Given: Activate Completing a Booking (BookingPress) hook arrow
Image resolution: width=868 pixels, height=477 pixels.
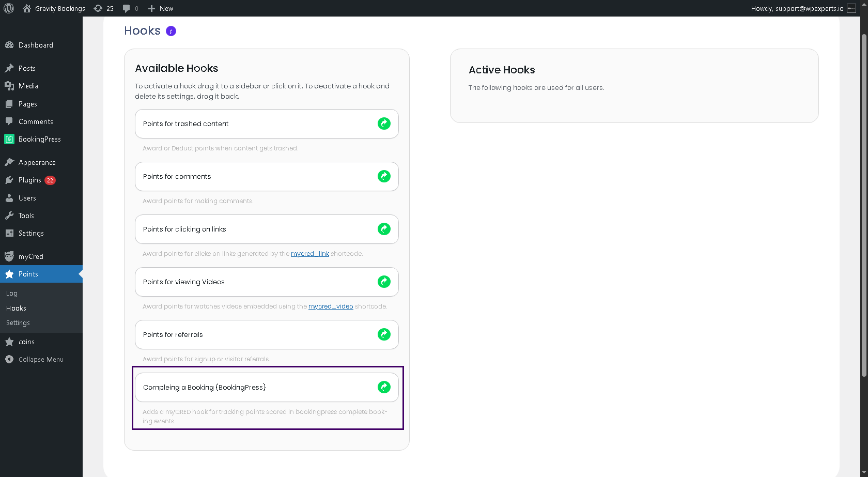Looking at the screenshot, I should point(384,387).
